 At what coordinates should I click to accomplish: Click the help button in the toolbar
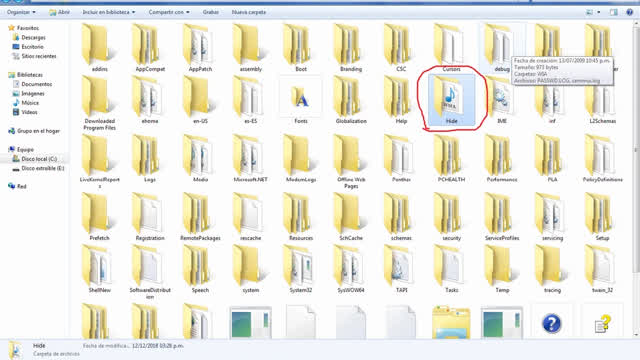coord(629,12)
